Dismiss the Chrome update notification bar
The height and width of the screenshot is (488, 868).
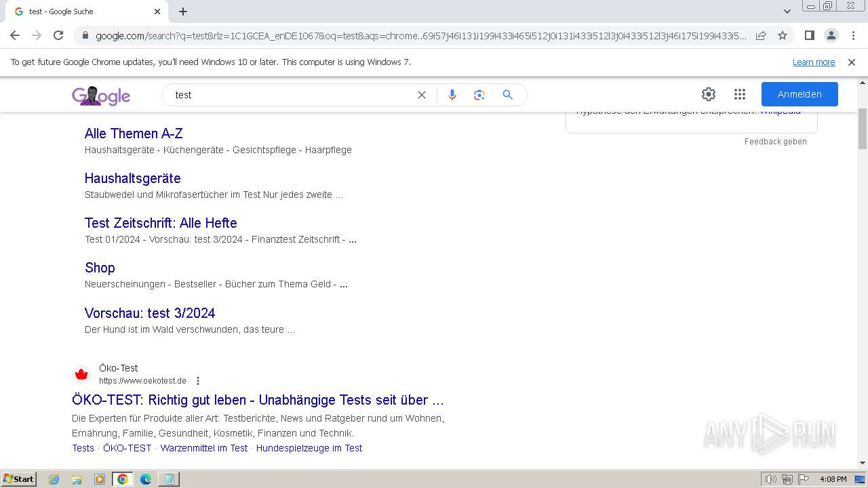pyautogui.click(x=852, y=62)
